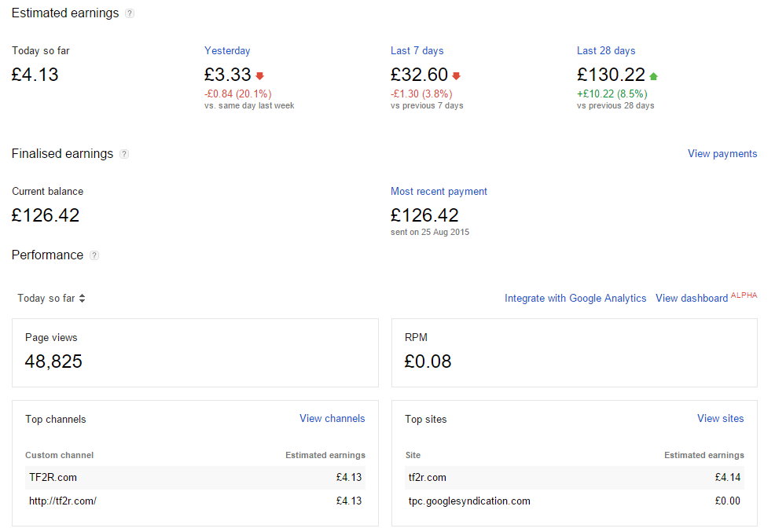Open View dashboard ALPHA link
Image resolution: width=775 pixels, height=532 pixels.
[707, 297]
